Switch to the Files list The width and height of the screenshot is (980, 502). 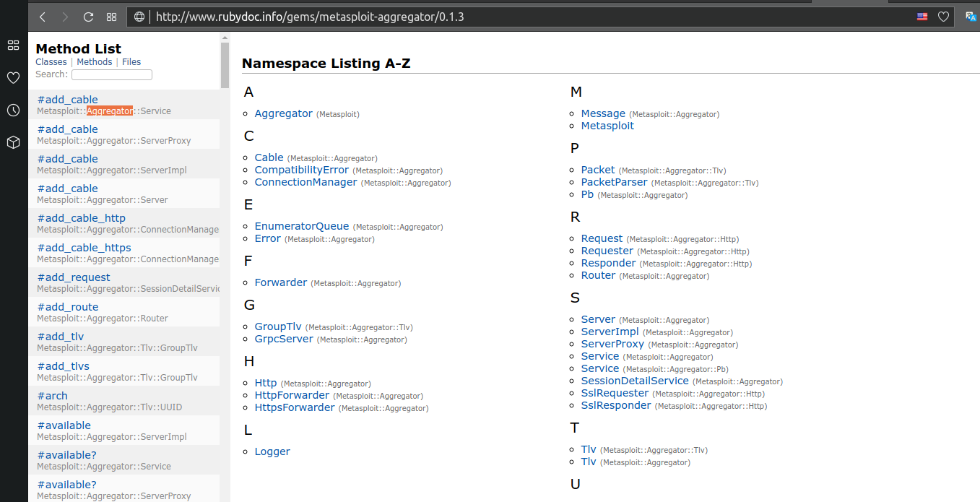pos(131,62)
